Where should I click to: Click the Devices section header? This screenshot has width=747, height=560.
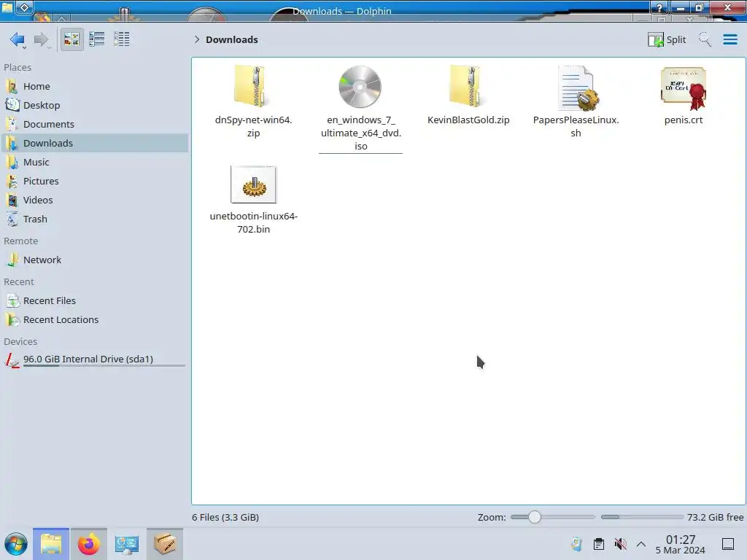click(20, 342)
